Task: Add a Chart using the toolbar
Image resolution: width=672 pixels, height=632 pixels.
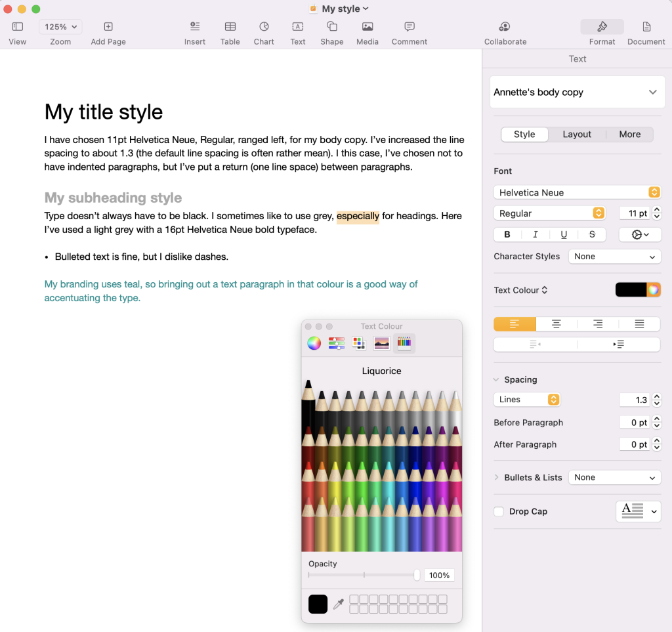Action: pos(264,27)
